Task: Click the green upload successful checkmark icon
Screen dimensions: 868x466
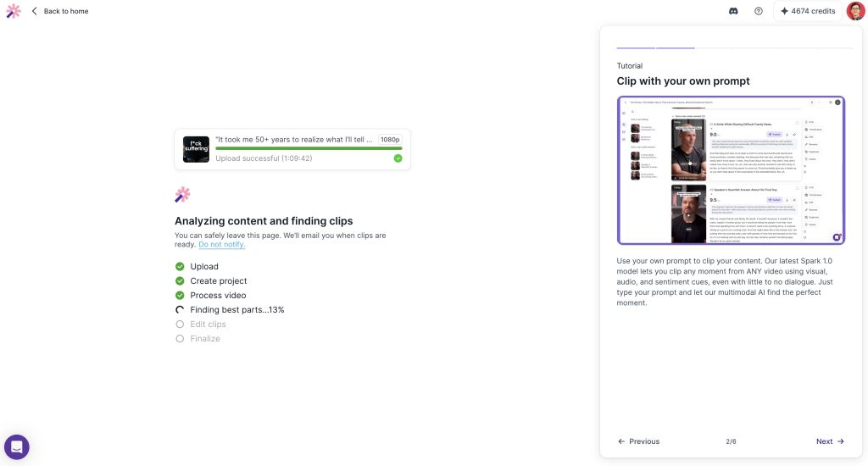Action: click(398, 158)
